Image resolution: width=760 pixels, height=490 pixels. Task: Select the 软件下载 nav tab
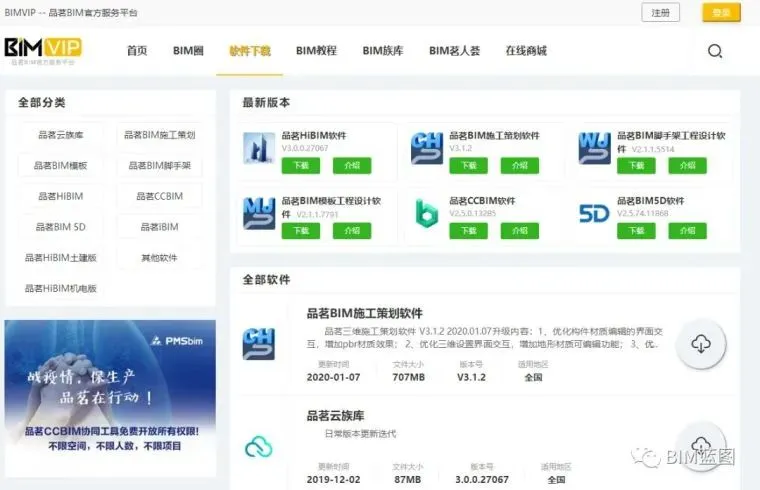coord(250,50)
